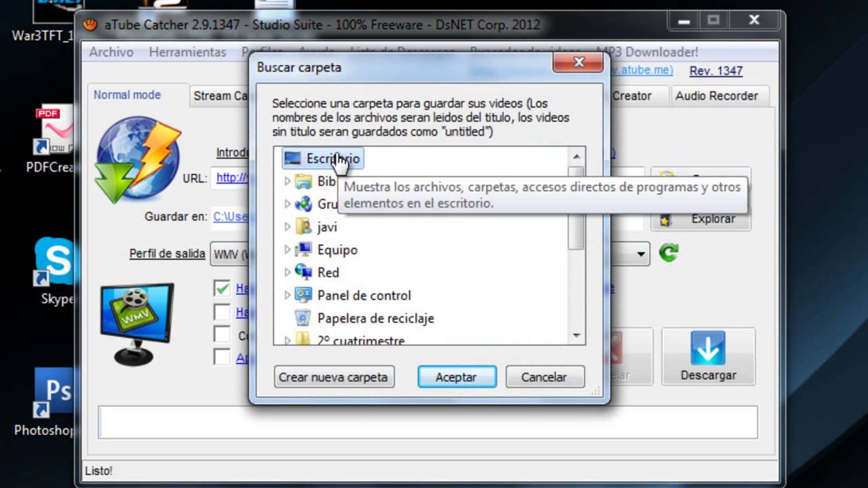Screen dimensions: 868x488
Task: Click the Explorar button
Action: pos(701,219)
